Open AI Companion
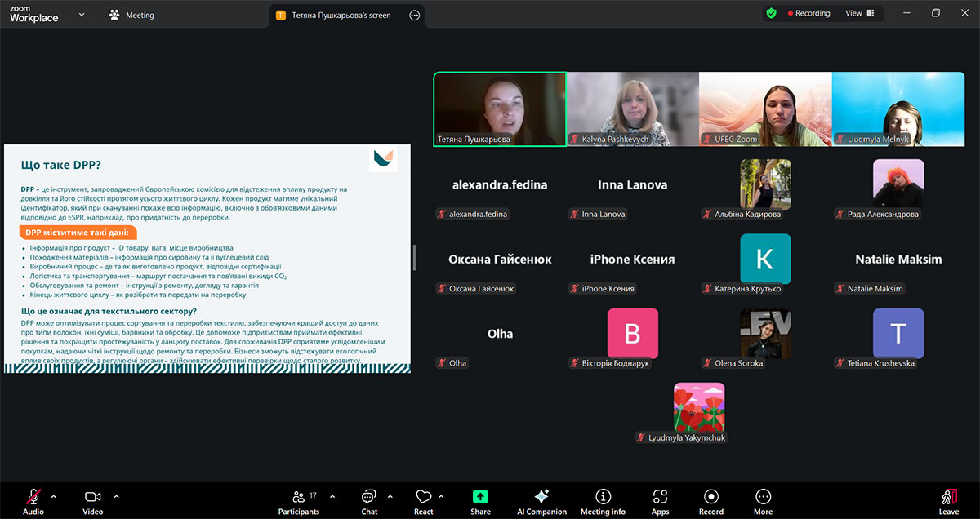980x519 pixels. coord(541,499)
